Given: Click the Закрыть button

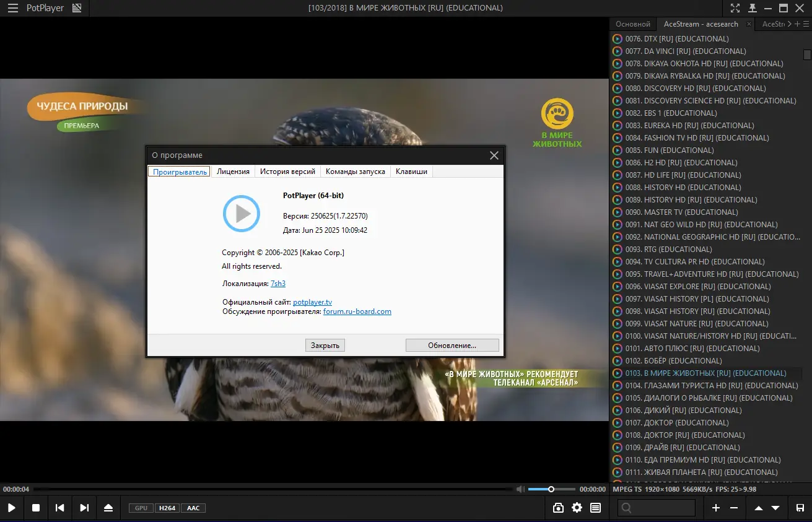Looking at the screenshot, I should click(325, 346).
